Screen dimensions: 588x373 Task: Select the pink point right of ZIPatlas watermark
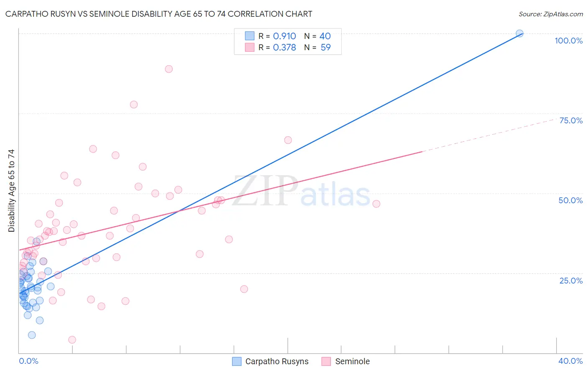[x=376, y=204]
